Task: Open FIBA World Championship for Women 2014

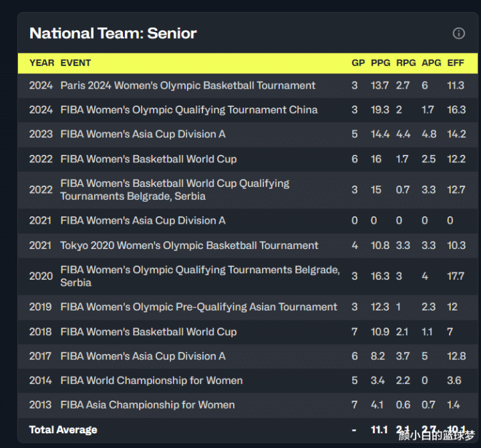Action: pos(151,381)
